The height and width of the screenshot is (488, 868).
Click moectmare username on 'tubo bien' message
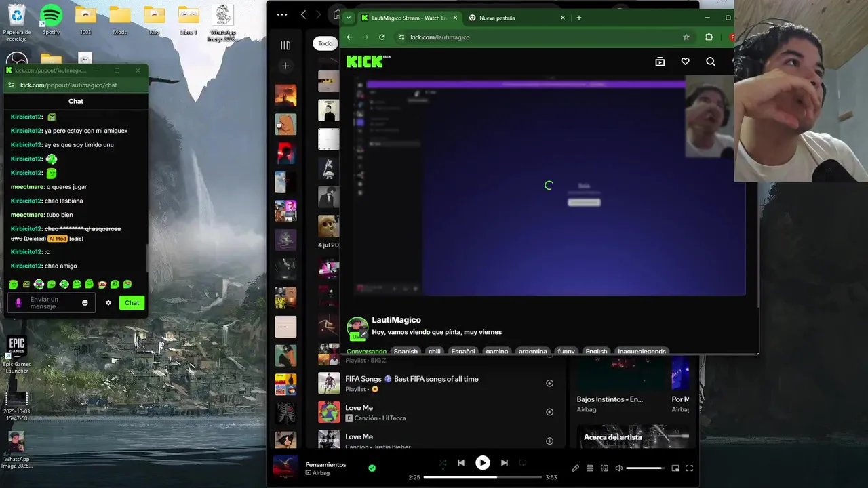pyautogui.click(x=28, y=215)
